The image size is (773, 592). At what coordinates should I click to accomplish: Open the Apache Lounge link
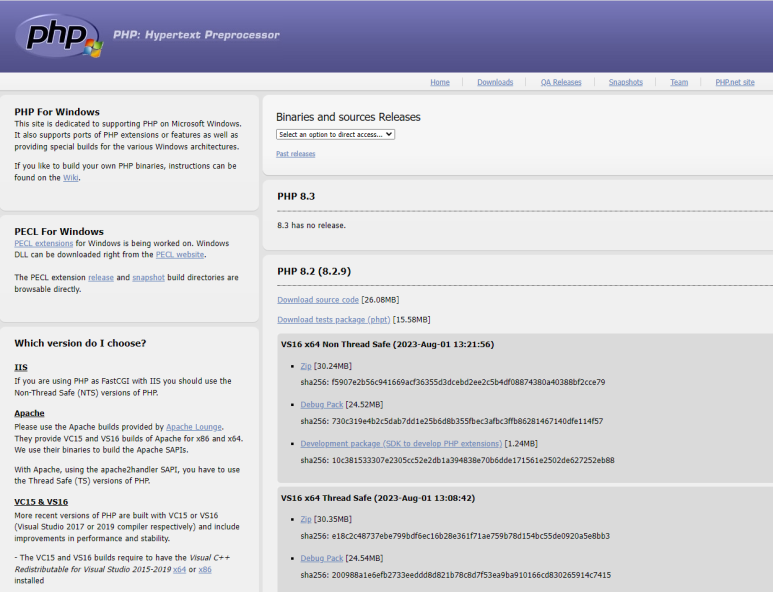coord(194,427)
